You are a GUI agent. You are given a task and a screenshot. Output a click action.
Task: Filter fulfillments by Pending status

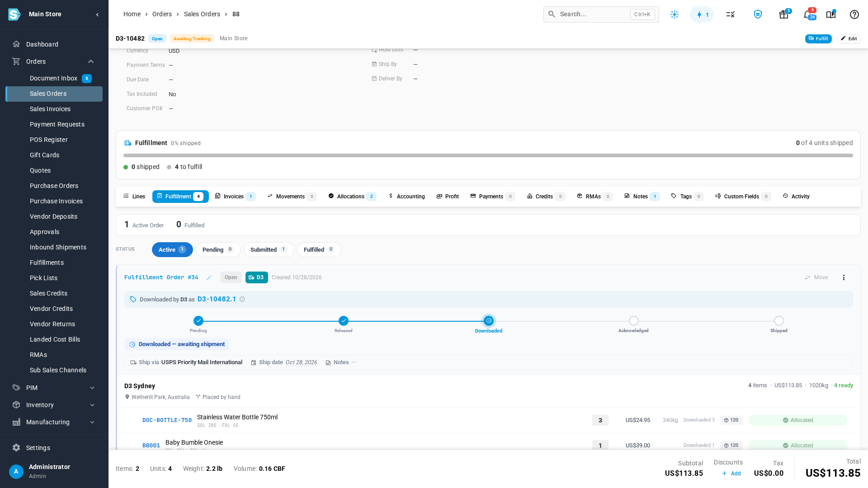pyautogui.click(x=218, y=250)
